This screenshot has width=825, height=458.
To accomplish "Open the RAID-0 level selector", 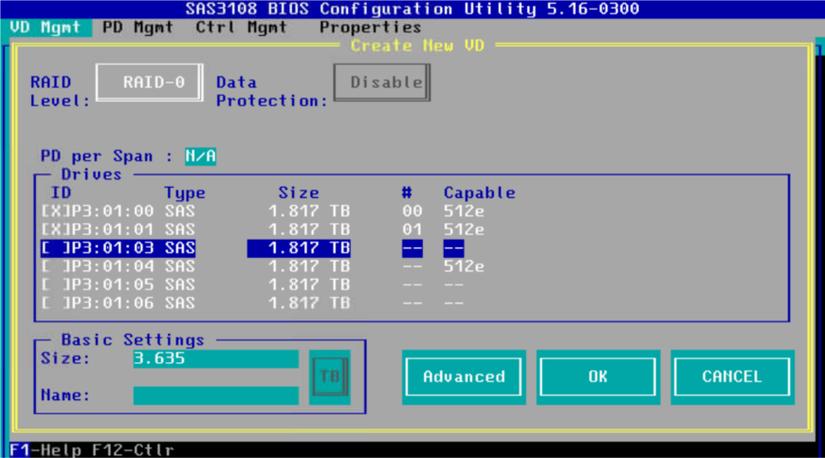I will [149, 82].
